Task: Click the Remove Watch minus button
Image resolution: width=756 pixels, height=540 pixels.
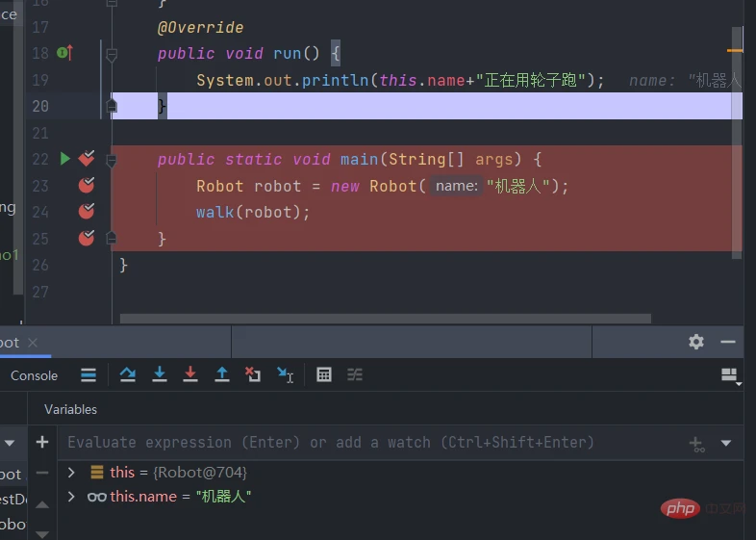Action: (x=42, y=473)
